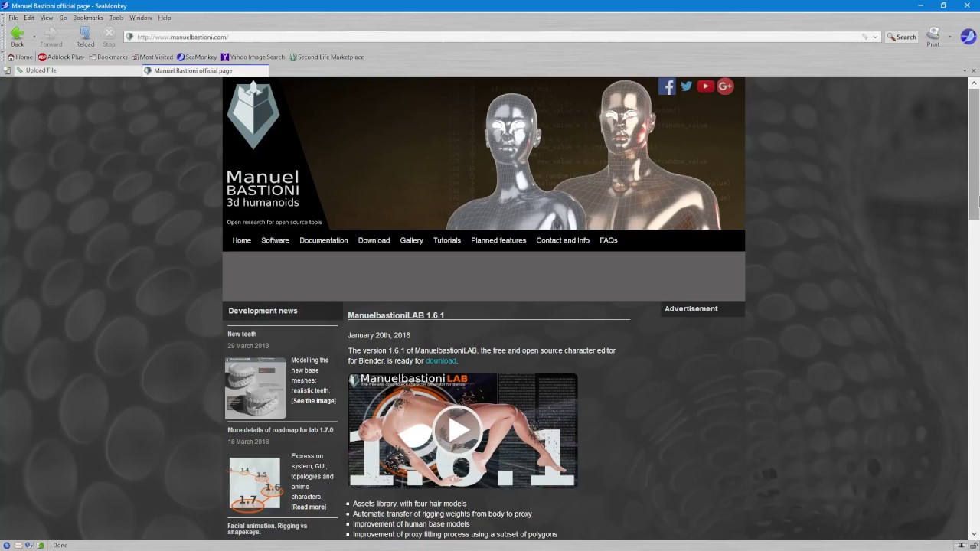Screen dimensions: 980x551
Task: Select the Manuel Bastioni official page tab
Action: tap(205, 70)
